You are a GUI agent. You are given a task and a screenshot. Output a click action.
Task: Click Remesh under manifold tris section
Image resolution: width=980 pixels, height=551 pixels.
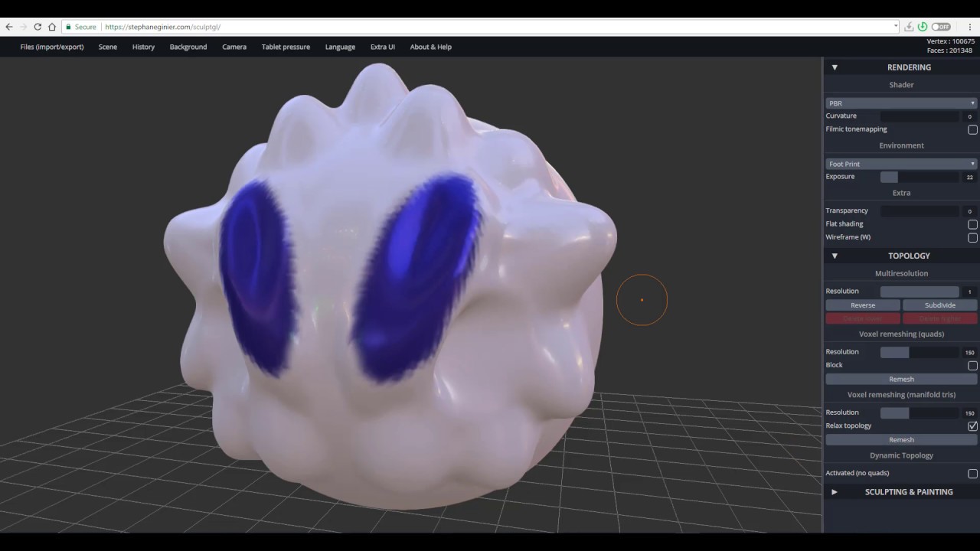(902, 440)
